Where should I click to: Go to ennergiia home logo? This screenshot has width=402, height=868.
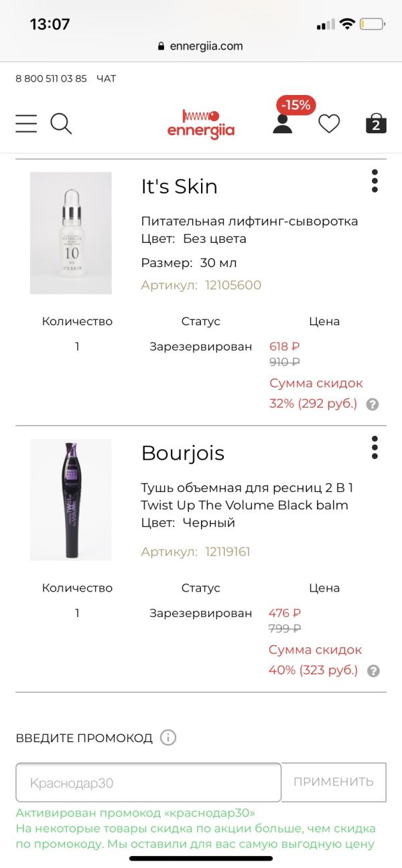(x=201, y=123)
